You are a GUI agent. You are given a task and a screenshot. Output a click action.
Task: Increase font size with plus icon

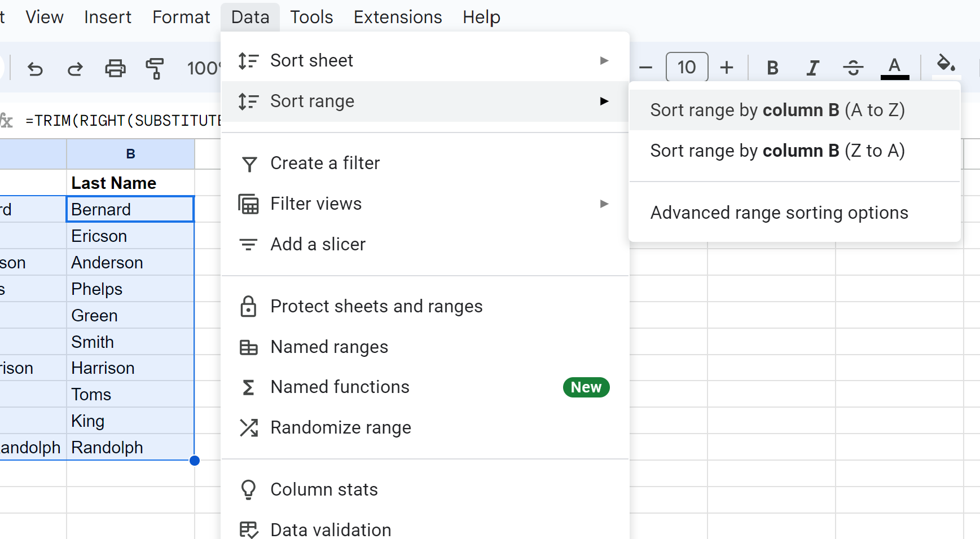(727, 68)
